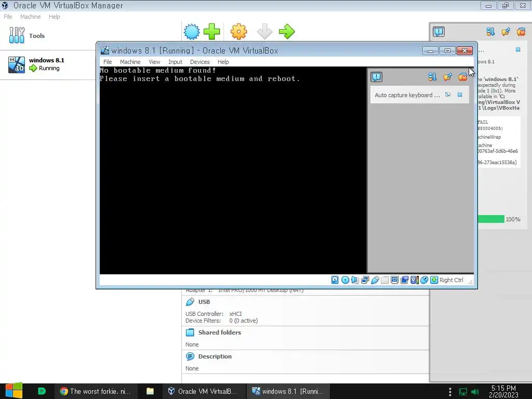Viewport: 532px width, 399px height.
Task: Click recording screens icon in VM status bar
Action: (404, 280)
